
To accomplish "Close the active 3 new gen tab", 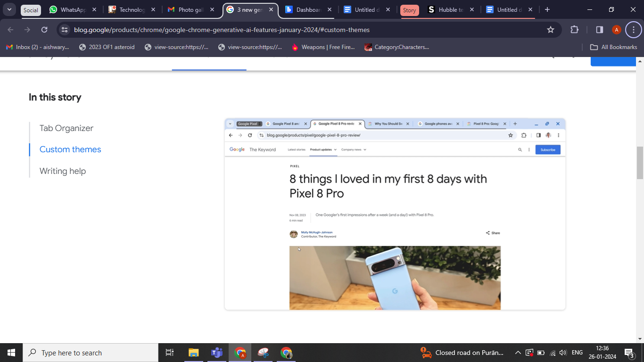I will [x=271, y=9].
